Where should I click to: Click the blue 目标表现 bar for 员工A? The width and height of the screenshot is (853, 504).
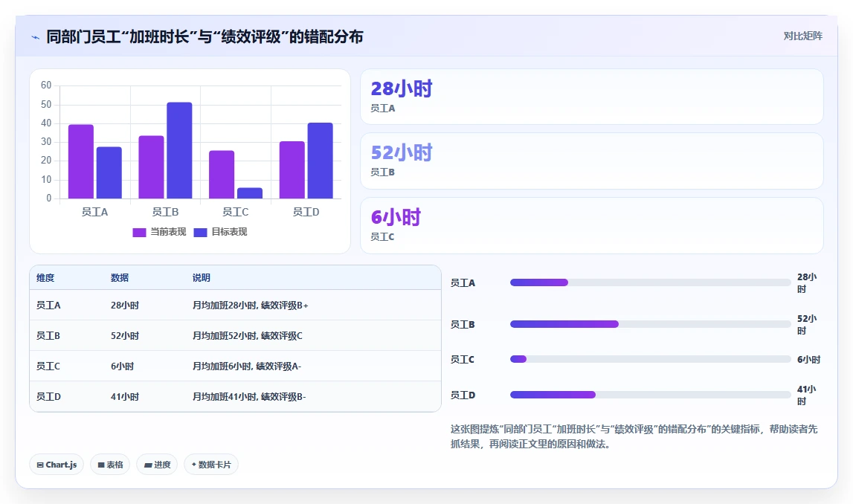pos(109,173)
